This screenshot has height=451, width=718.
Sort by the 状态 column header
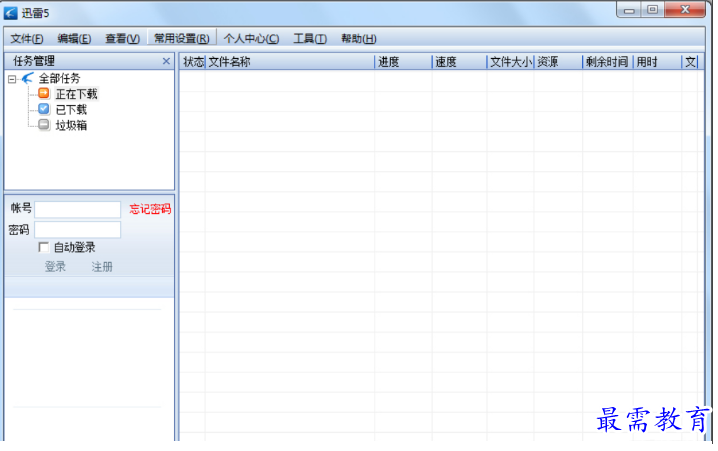(193, 62)
